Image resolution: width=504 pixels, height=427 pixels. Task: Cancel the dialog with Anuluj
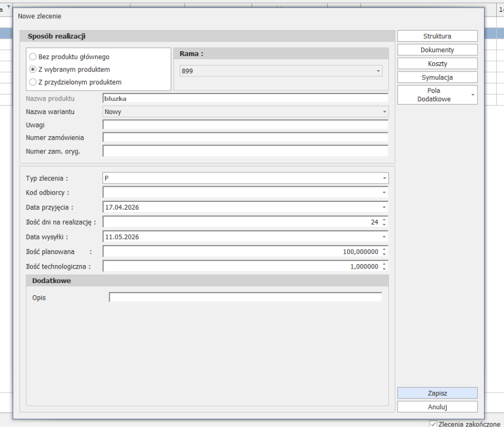pos(437,407)
